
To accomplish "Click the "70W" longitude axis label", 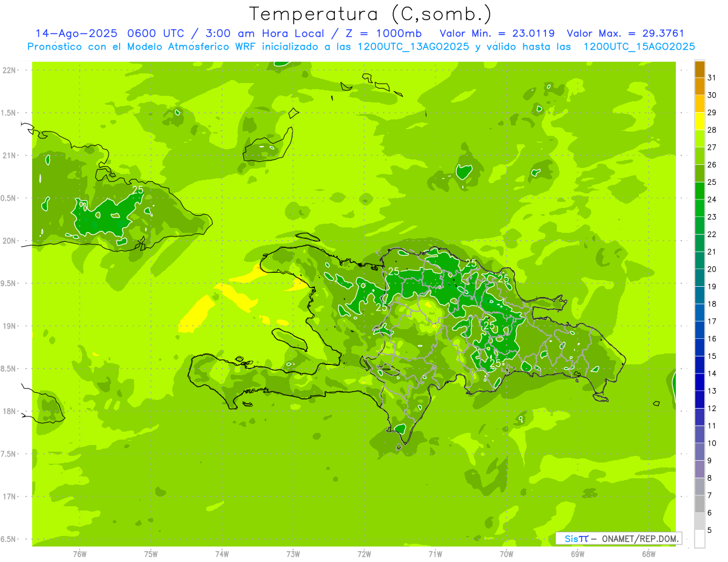I will 507,554.
